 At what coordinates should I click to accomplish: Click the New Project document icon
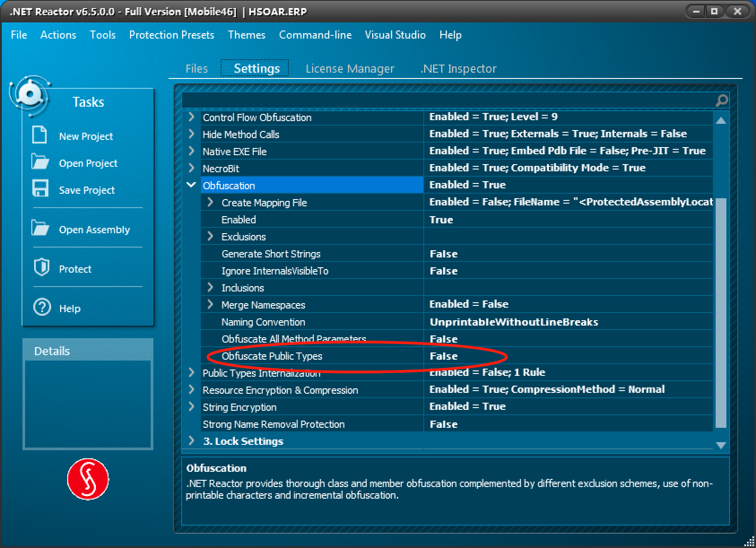(x=40, y=135)
